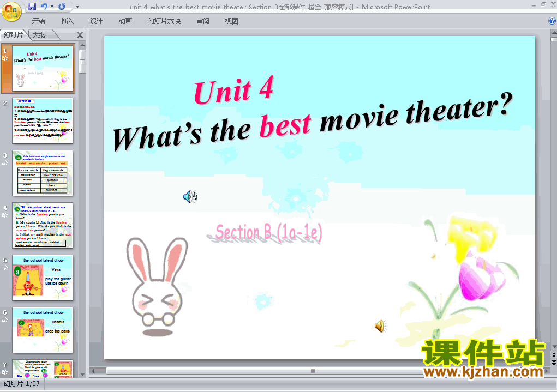Open the 开始 ribbon tab
Image resolution: width=557 pixels, height=392 pixels.
tap(38, 21)
